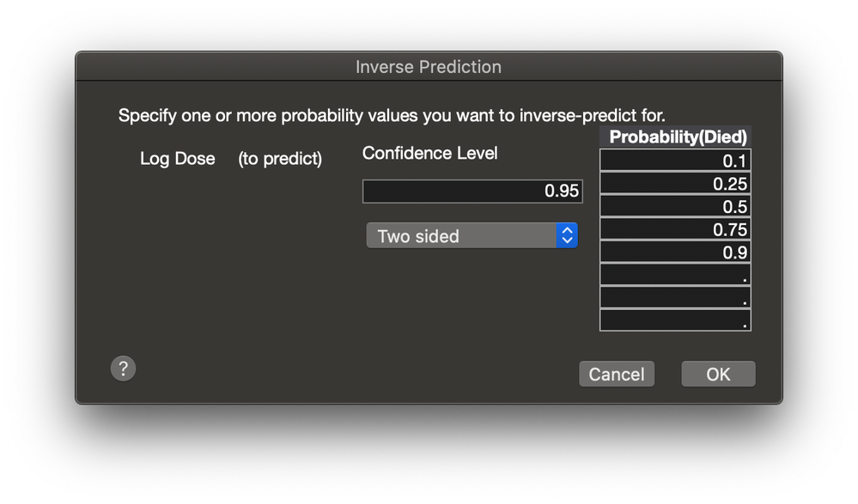Click the last empty probability cell
Screen dimensions: 858x504
[675, 320]
